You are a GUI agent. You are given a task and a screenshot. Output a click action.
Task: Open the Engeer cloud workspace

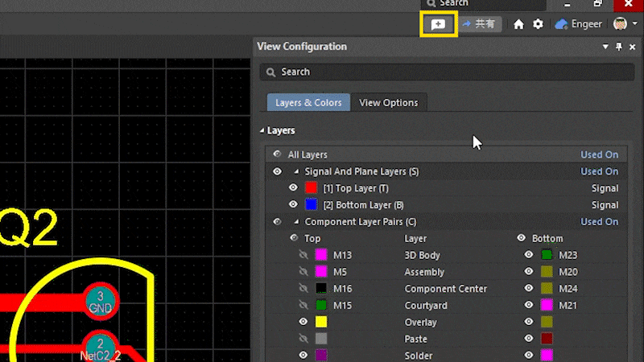(x=578, y=24)
